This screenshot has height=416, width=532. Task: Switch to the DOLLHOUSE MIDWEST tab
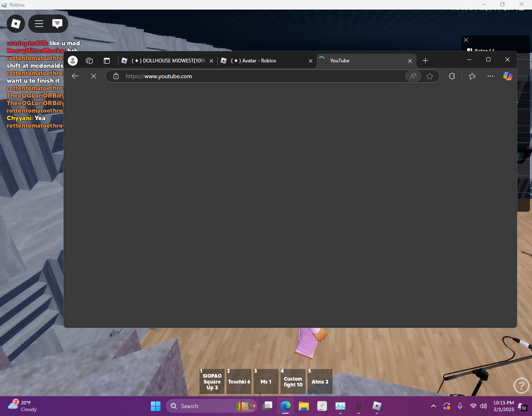[x=167, y=61]
